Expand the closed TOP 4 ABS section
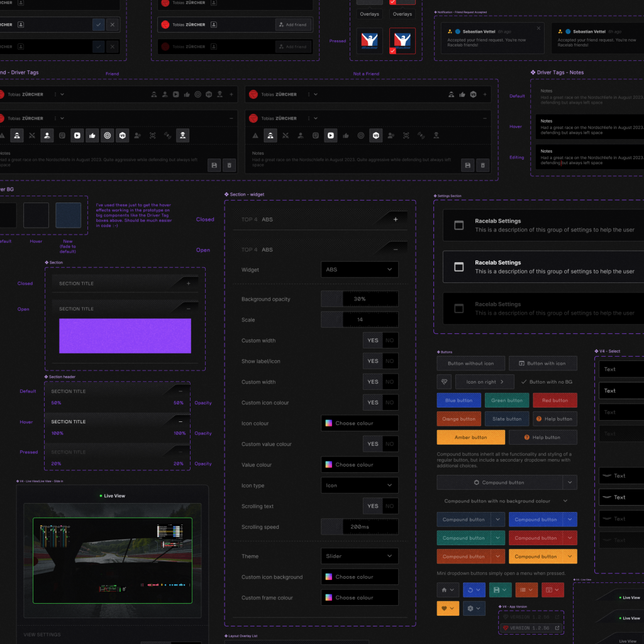The width and height of the screenshot is (644, 644). [x=395, y=219]
